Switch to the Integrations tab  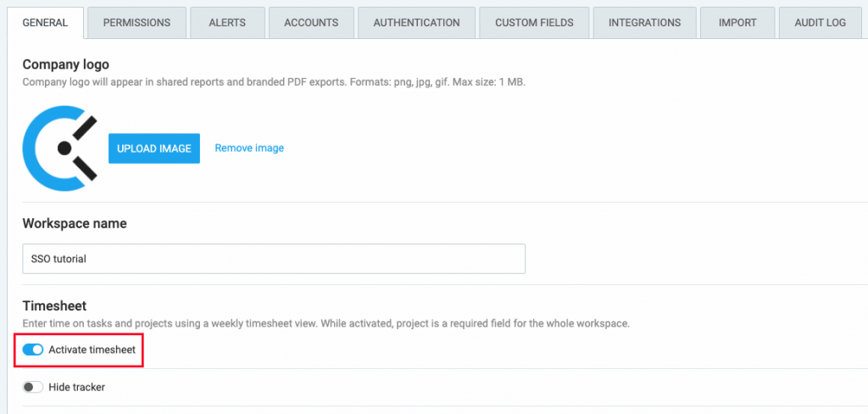coord(644,23)
